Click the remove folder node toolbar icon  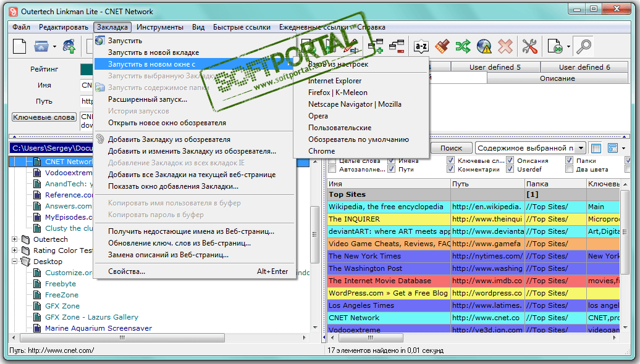(x=397, y=46)
